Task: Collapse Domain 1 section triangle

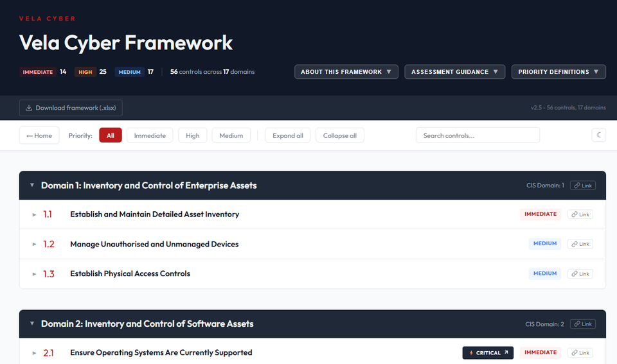Action: click(x=32, y=185)
